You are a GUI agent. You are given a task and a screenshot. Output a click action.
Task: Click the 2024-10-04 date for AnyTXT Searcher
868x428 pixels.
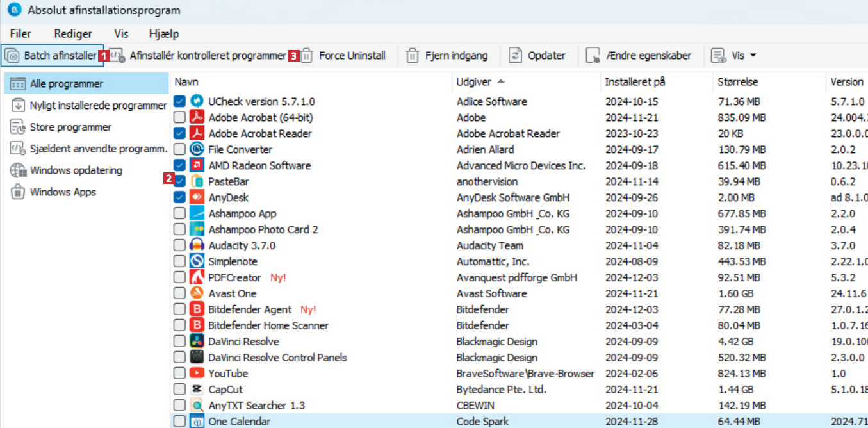(633, 406)
